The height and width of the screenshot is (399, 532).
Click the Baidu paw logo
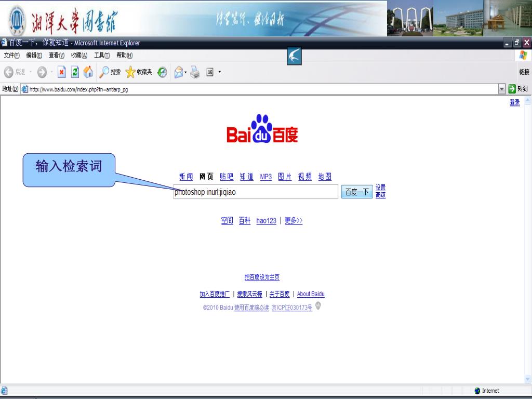point(262,128)
